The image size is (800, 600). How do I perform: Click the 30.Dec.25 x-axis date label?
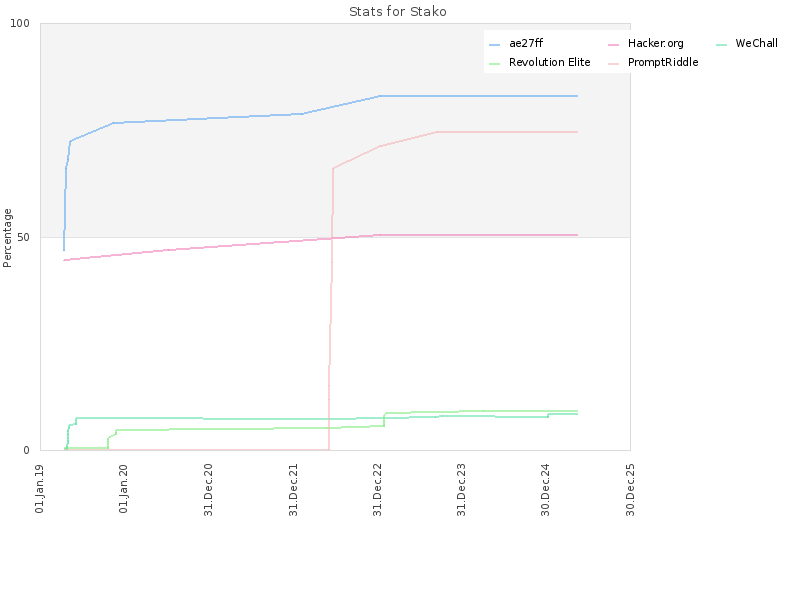[631, 490]
